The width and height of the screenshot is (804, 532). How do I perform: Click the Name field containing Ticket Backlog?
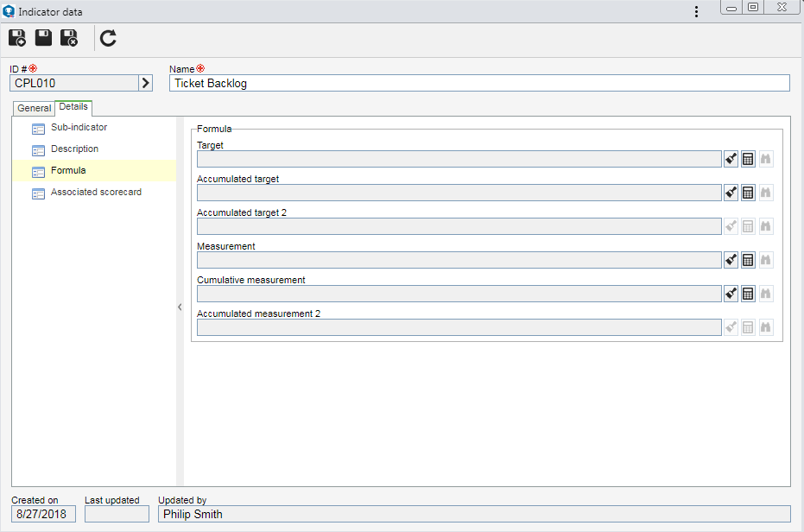coord(479,83)
